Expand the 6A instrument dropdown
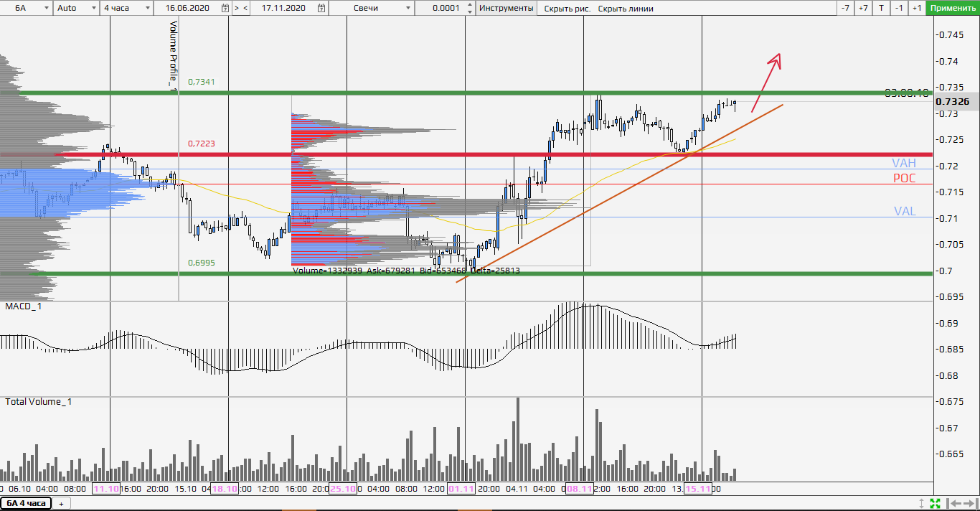The image size is (980, 511). (46, 8)
